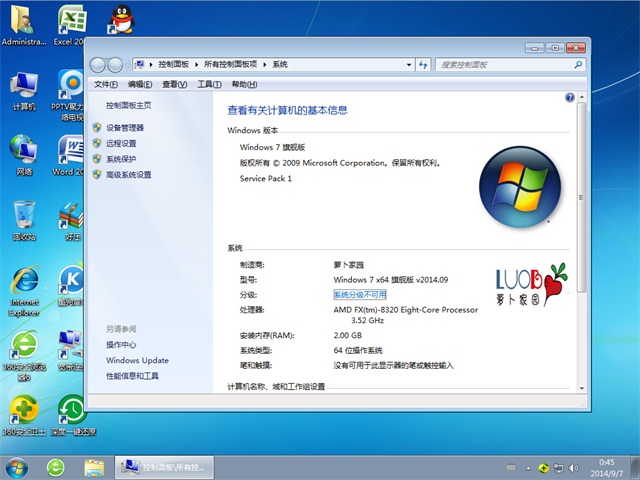
Task: Open 远程设置 link
Action: pos(121,143)
